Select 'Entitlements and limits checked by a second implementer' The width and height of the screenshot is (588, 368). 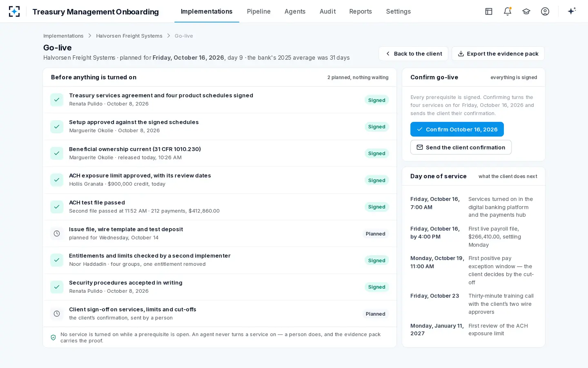tap(150, 256)
